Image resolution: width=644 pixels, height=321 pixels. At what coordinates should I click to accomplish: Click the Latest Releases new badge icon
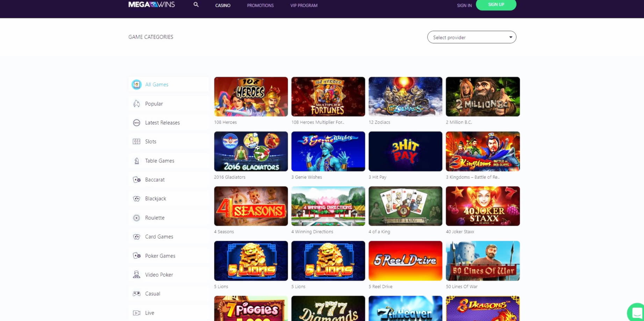(137, 122)
